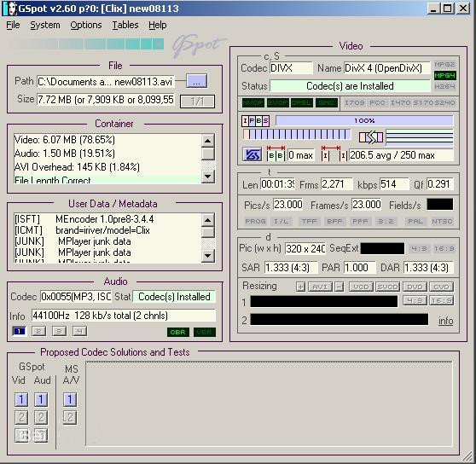Open the Options menu
The width and height of the screenshot is (476, 464).
[x=86, y=25]
